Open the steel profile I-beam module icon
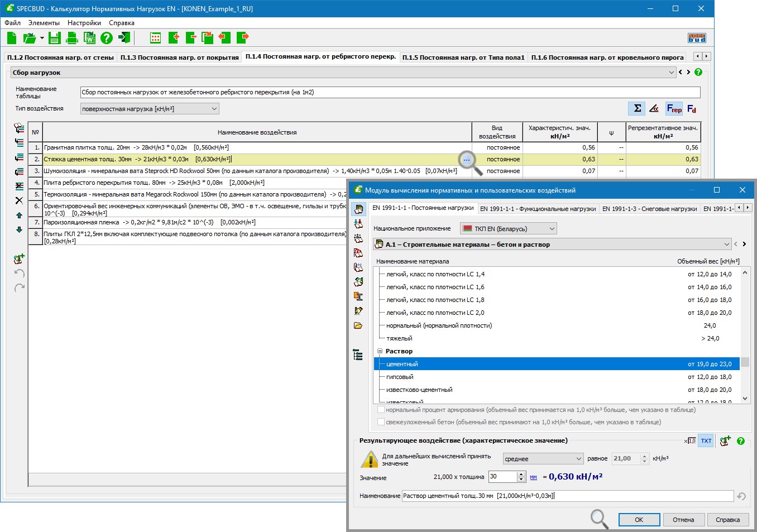Screen dimensions: 757x532 (x=358, y=296)
